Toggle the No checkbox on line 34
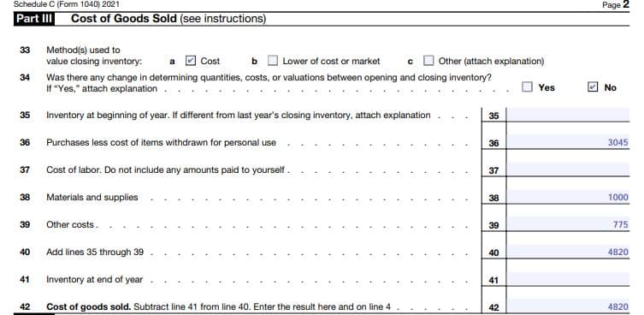The height and width of the screenshot is (315, 644). tap(593, 87)
